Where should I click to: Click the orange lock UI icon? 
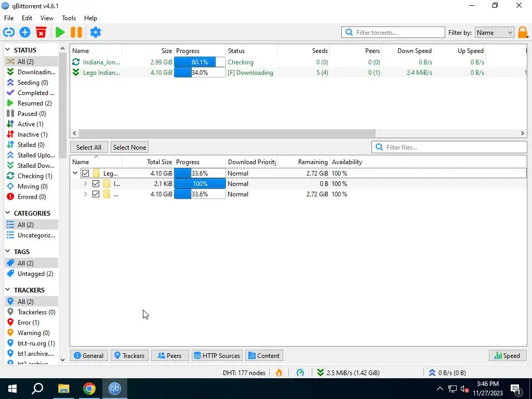[x=523, y=33]
